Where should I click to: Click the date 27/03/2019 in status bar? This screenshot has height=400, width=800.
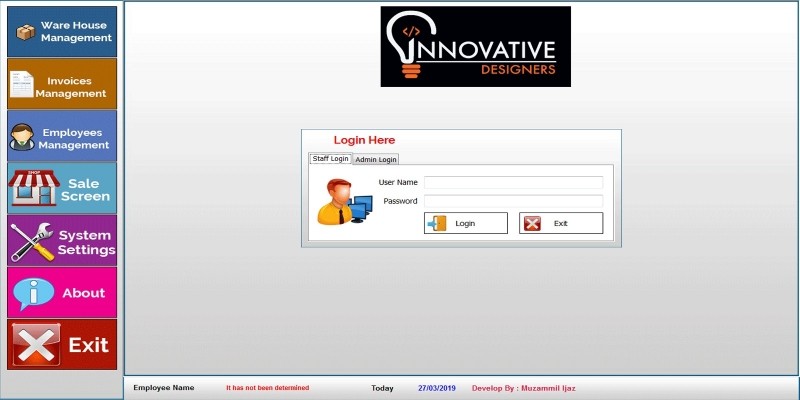[436, 388]
